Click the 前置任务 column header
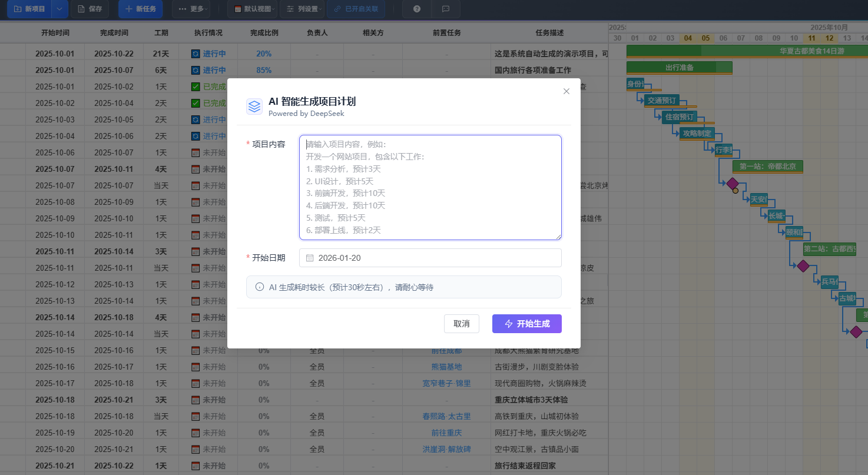This screenshot has width=868, height=475. (447, 33)
